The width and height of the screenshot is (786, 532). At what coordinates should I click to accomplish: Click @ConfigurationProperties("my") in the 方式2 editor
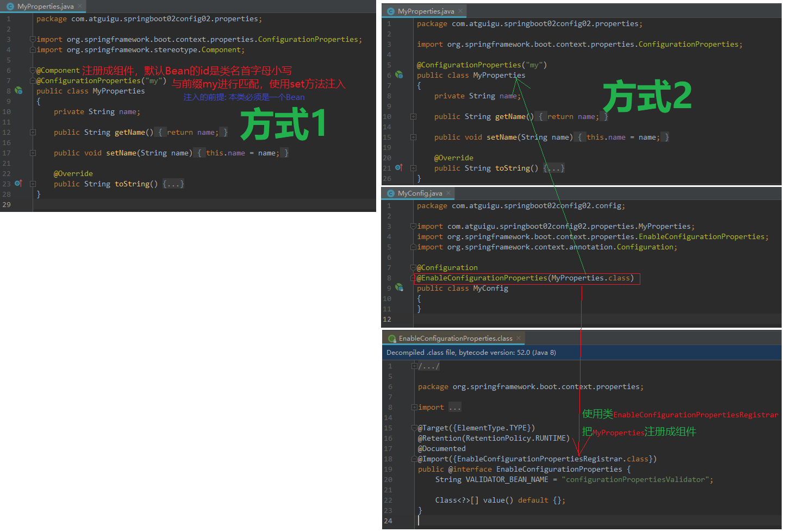[482, 65]
